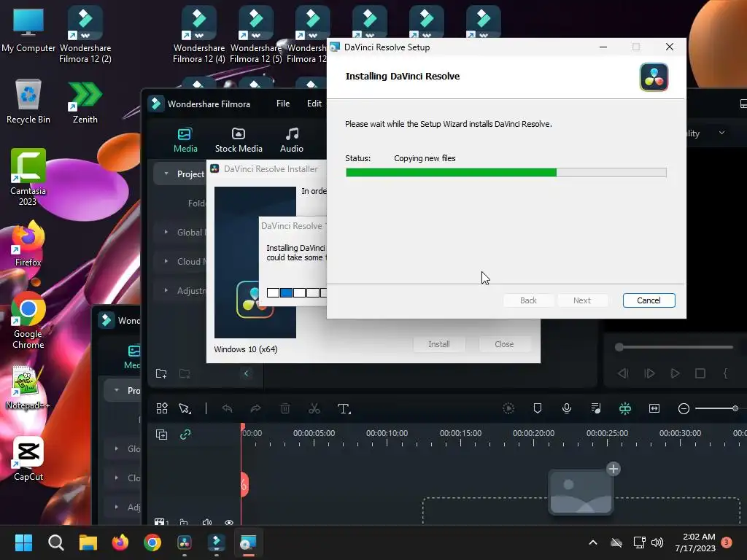
Task: Add new folder in Filmora media panel
Action: click(x=161, y=373)
